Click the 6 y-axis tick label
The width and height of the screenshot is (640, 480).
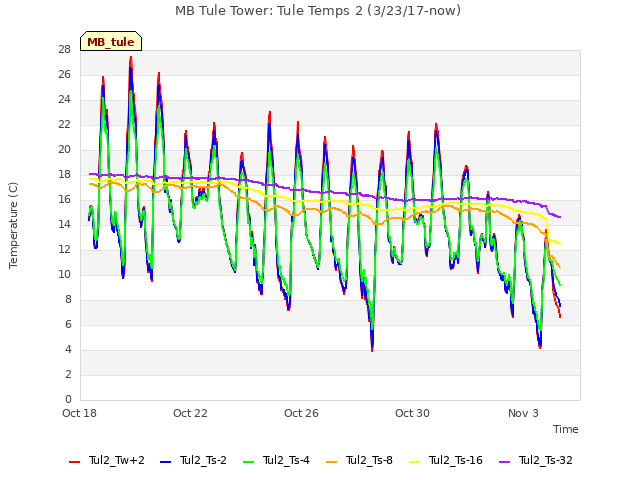pos(68,324)
